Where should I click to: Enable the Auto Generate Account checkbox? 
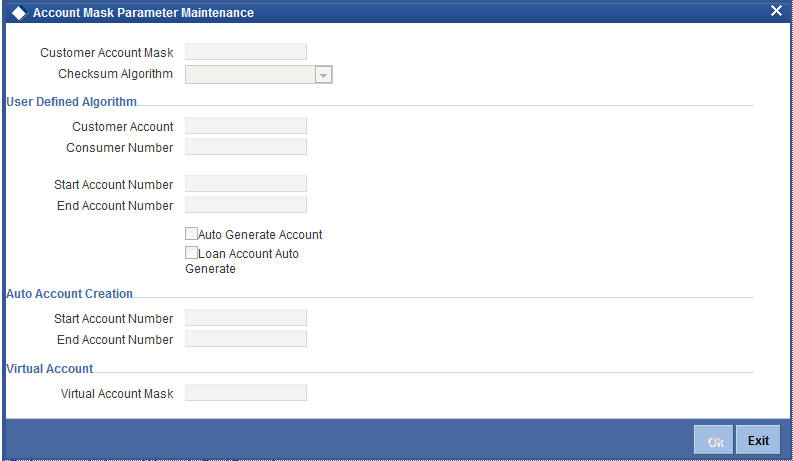(191, 234)
